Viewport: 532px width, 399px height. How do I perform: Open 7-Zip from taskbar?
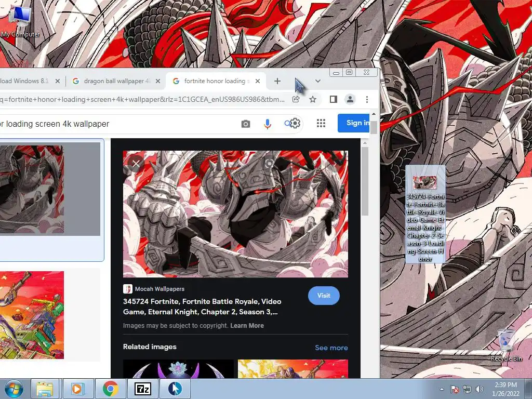(x=142, y=389)
